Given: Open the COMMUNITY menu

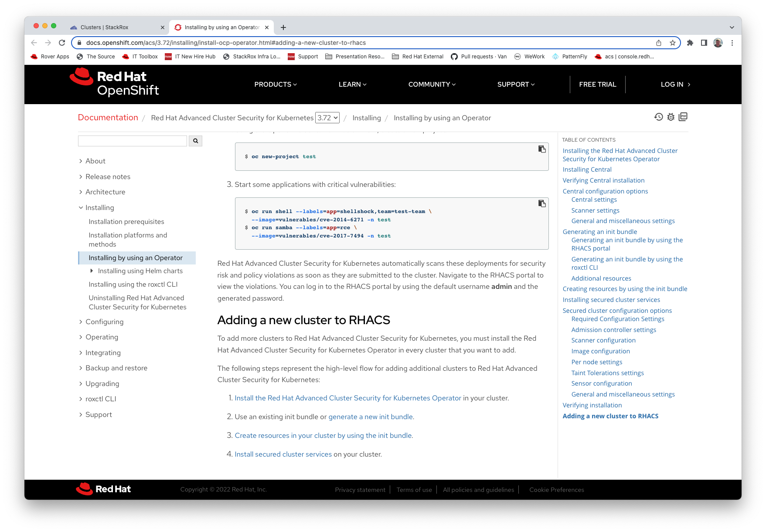Looking at the screenshot, I should (x=432, y=85).
